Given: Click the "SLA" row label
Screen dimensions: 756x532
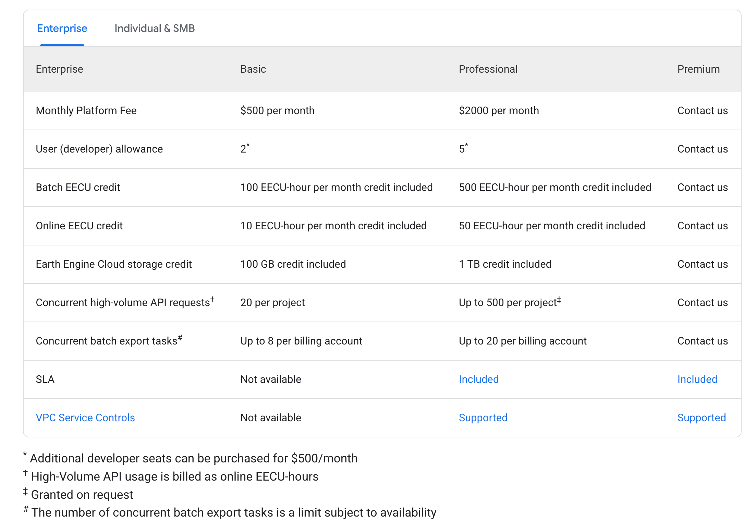Looking at the screenshot, I should [45, 379].
